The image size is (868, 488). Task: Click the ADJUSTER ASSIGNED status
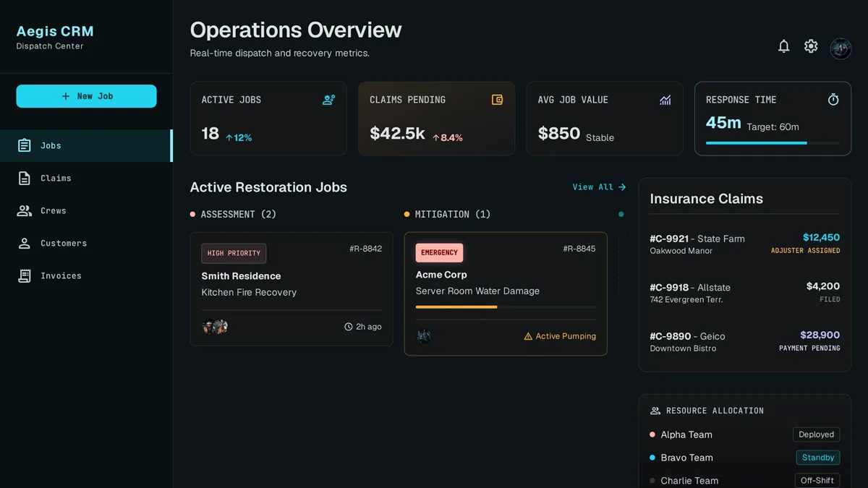pyautogui.click(x=806, y=251)
